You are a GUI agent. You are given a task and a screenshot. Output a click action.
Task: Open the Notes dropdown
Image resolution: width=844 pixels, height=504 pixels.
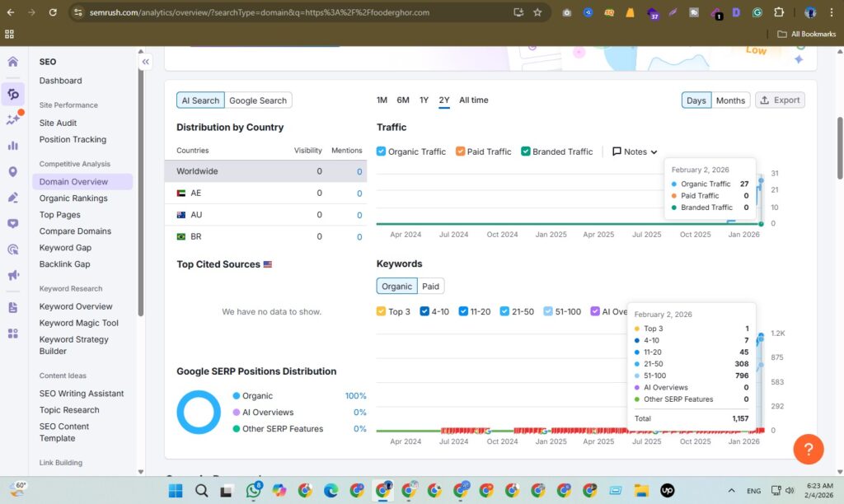pyautogui.click(x=633, y=151)
